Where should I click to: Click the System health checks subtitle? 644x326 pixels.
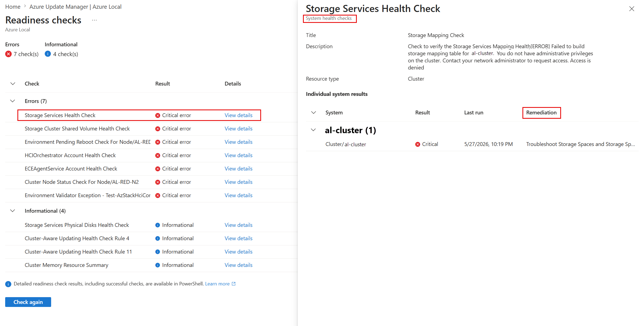329,18
